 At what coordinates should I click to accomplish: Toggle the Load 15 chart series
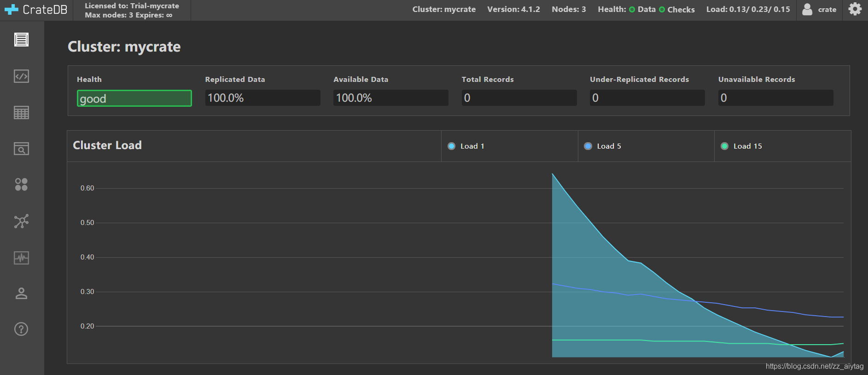(741, 146)
